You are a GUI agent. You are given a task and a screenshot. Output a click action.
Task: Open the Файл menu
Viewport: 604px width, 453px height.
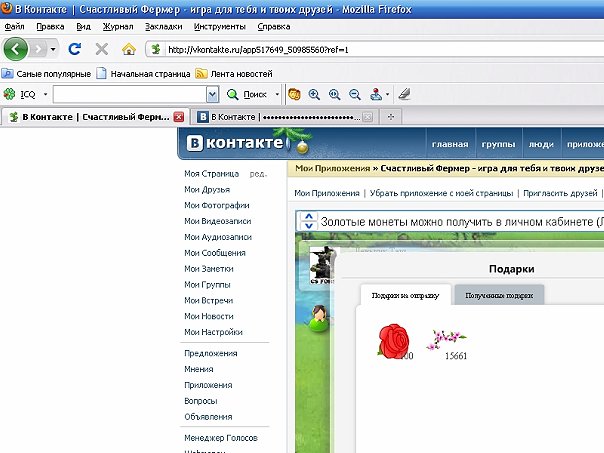point(14,27)
